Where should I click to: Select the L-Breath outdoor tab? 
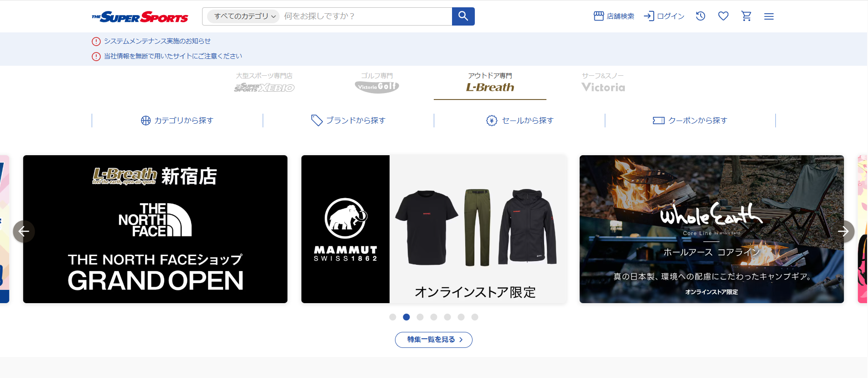[490, 83]
